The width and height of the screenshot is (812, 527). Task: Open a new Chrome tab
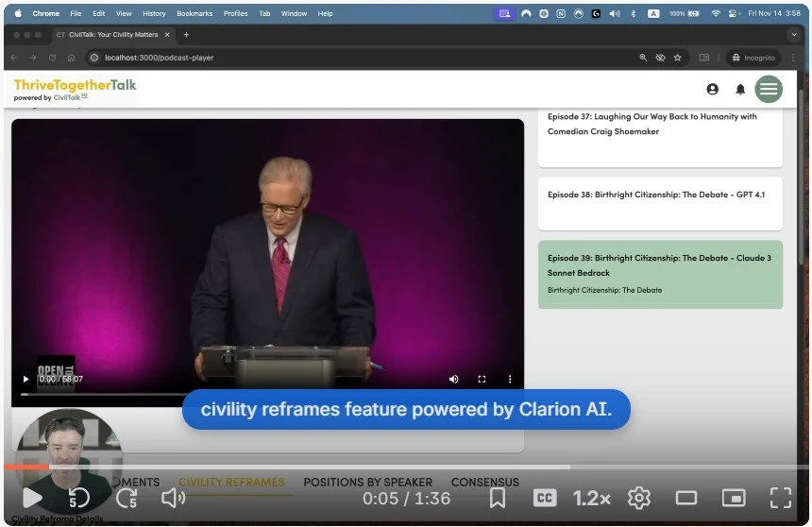pos(186,35)
